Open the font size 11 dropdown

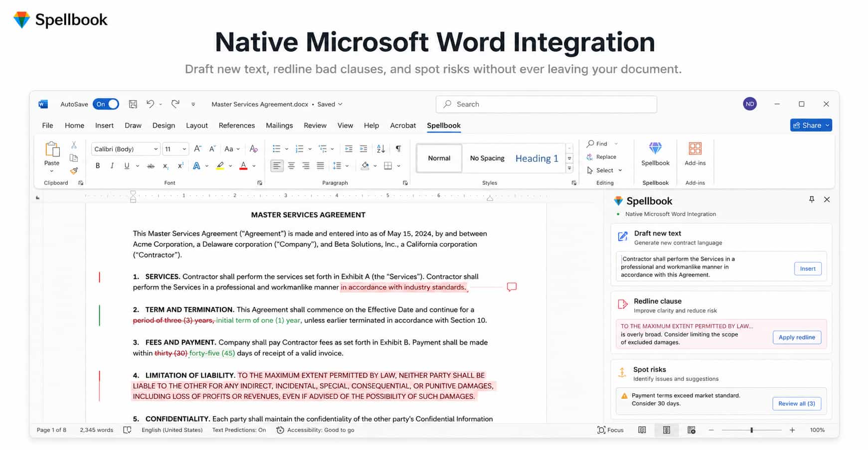(x=184, y=149)
